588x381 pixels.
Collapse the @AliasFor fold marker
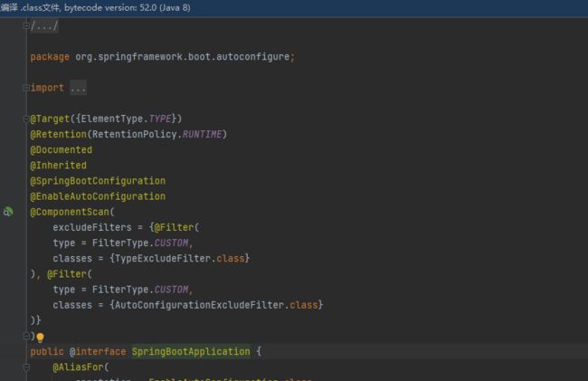(26, 367)
